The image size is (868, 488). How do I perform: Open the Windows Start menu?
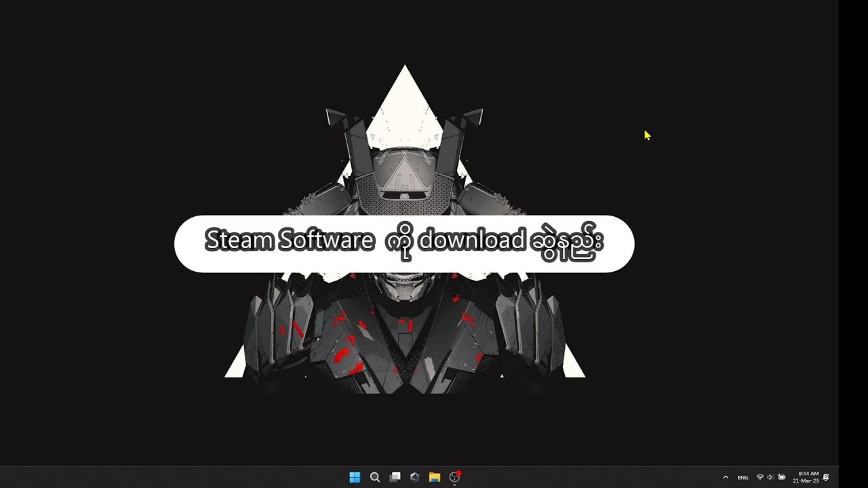[355, 477]
